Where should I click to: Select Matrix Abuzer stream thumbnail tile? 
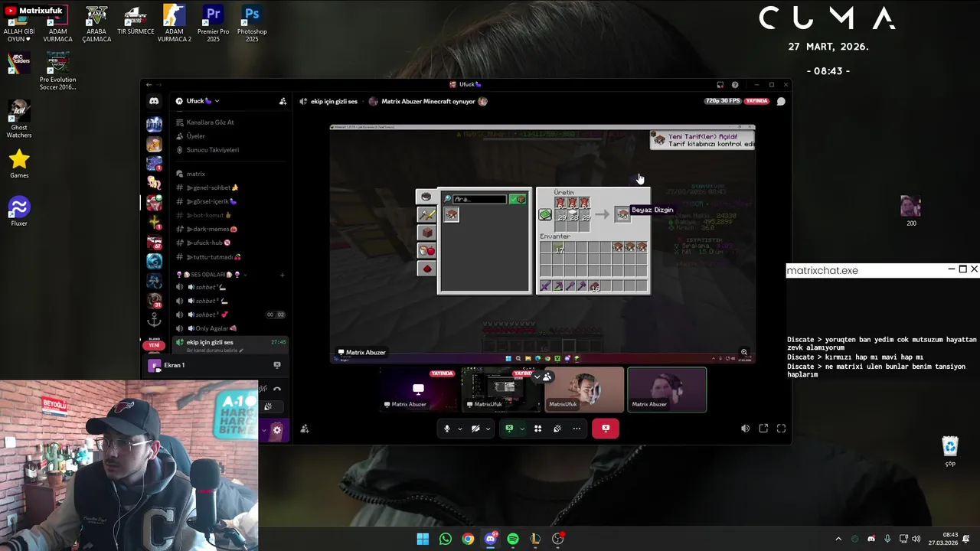[418, 390]
